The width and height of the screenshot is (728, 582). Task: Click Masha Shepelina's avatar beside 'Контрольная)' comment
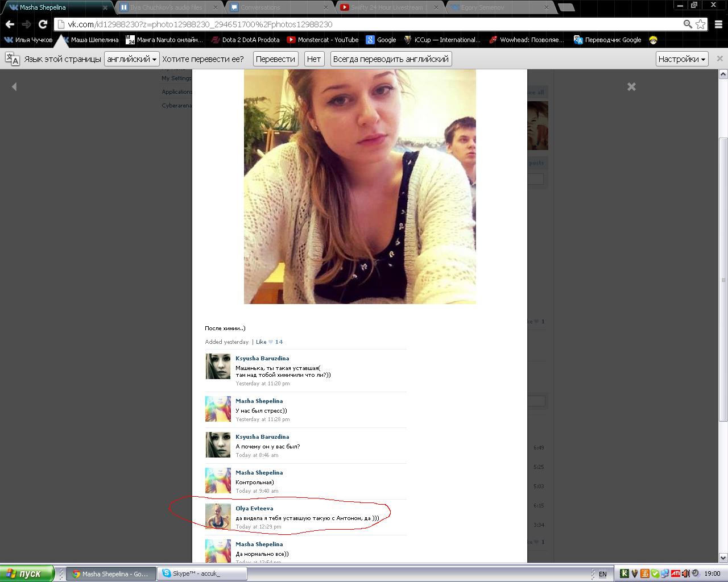pos(218,481)
